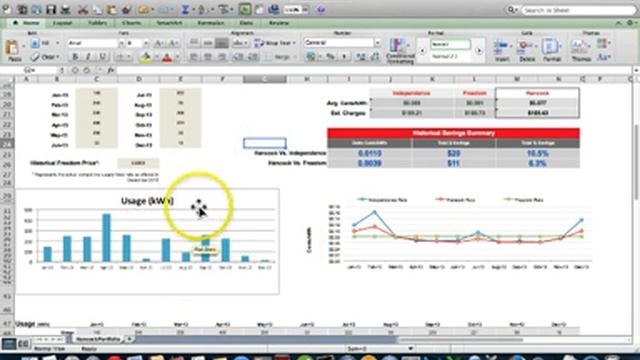Click the Print icon in toolbar
The width and height of the screenshot is (640, 360).
(x=65, y=9)
